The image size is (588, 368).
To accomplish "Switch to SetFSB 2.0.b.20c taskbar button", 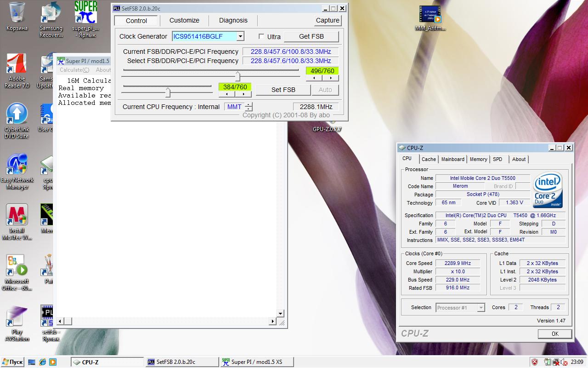I will point(182,362).
